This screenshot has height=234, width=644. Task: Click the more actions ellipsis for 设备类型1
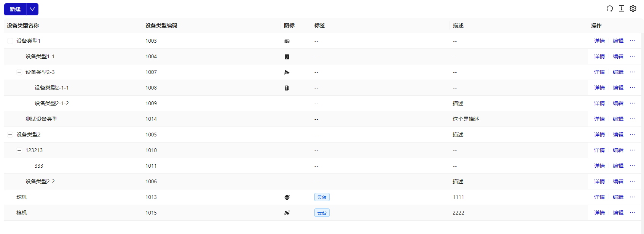pyautogui.click(x=633, y=41)
